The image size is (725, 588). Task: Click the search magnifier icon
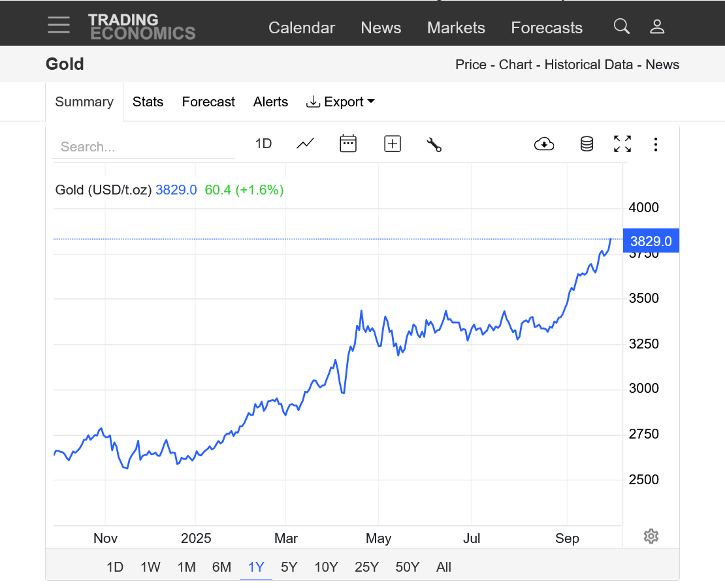pos(622,26)
